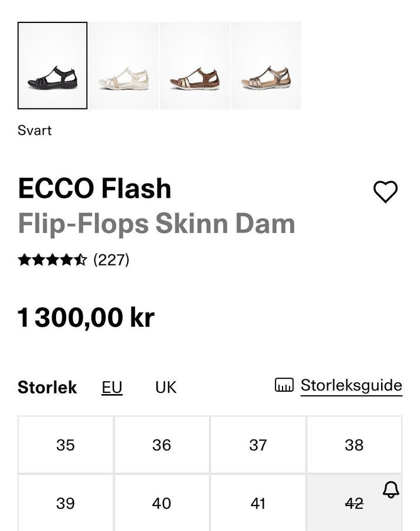The width and height of the screenshot is (420, 531).
Task: Tap the notification bell on size 42
Action: [391, 490]
